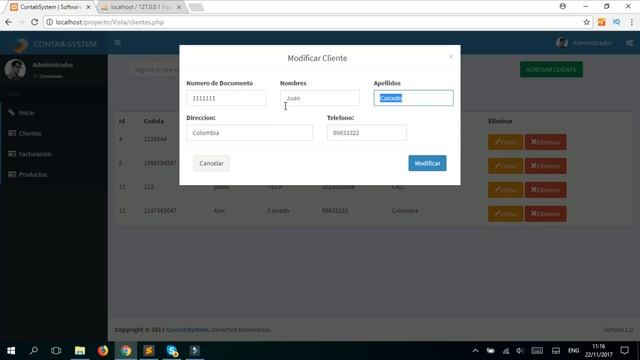Open Inicio in the sidebar
Screen dimensions: 640x360
[26, 113]
